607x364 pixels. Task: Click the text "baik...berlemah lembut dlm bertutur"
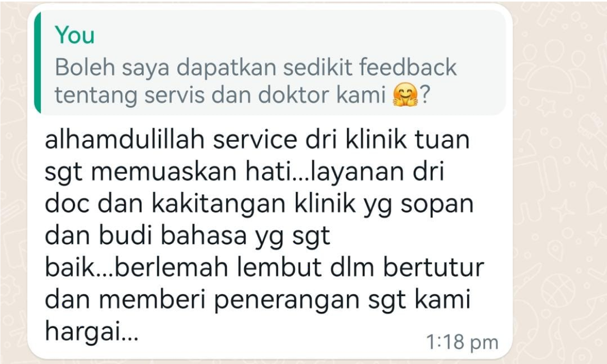pos(264,268)
